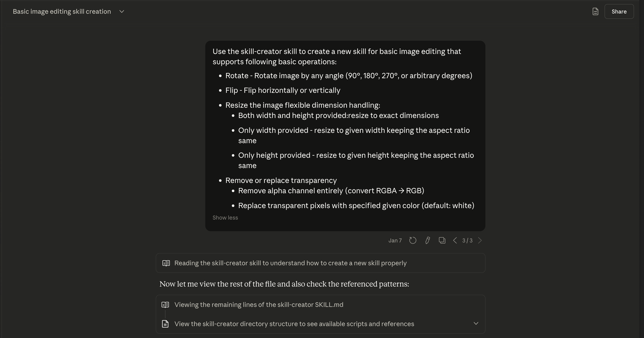Open the chat title dropdown chevron
The height and width of the screenshot is (338, 644).
[x=122, y=11]
